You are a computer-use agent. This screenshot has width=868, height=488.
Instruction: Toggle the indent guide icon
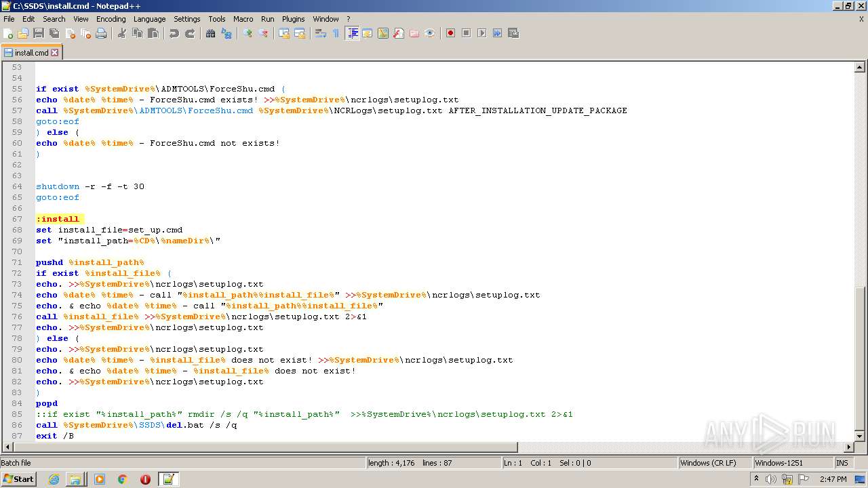click(x=352, y=33)
